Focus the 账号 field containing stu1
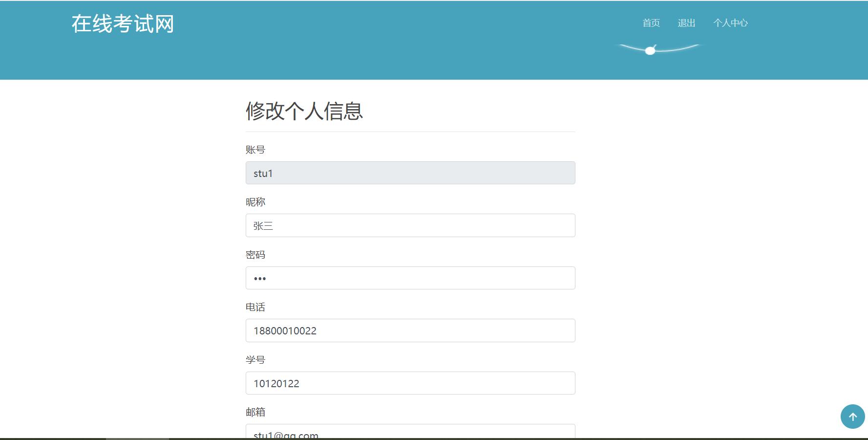The height and width of the screenshot is (440, 868). 410,173
